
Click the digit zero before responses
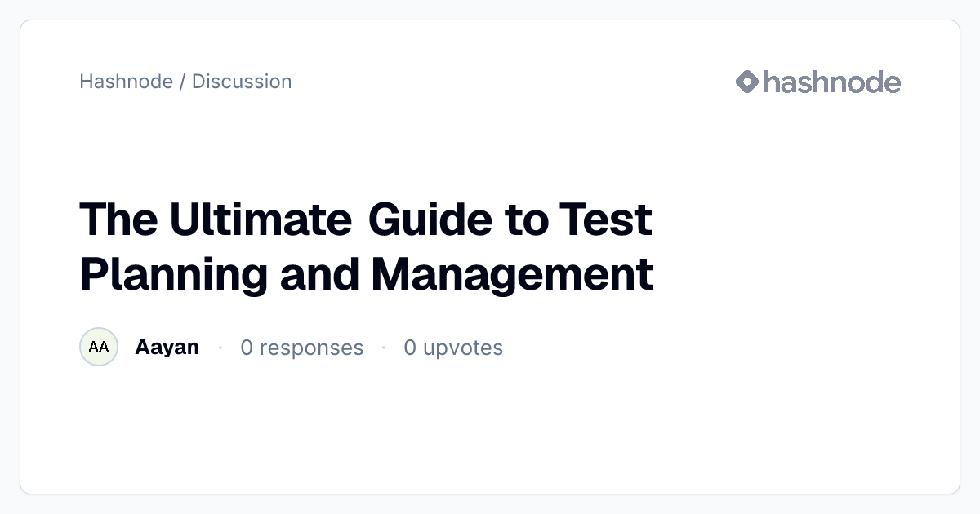point(247,348)
